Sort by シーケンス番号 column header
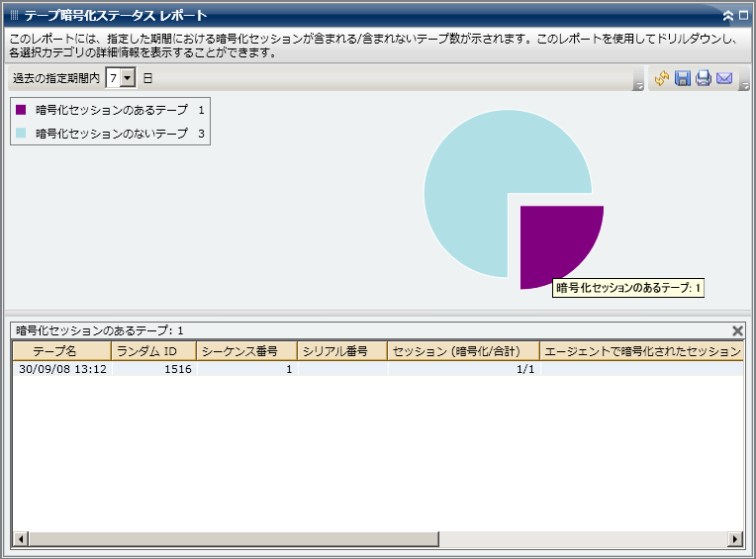Screen dimensions: 756x559 coord(246,351)
